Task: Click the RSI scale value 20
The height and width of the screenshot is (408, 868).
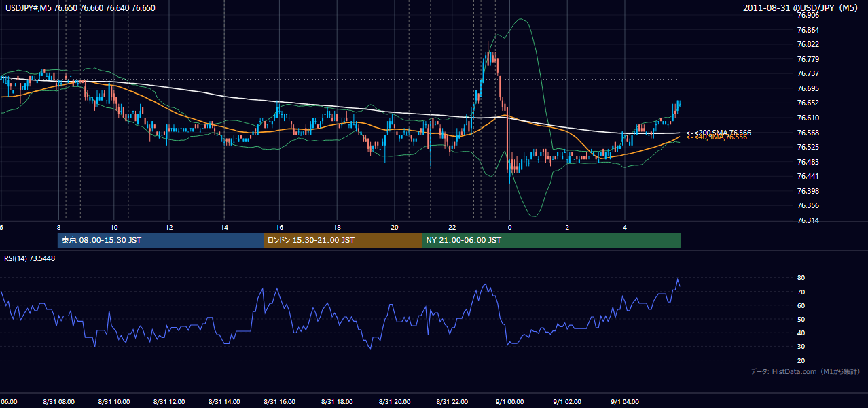Action: coord(801,360)
